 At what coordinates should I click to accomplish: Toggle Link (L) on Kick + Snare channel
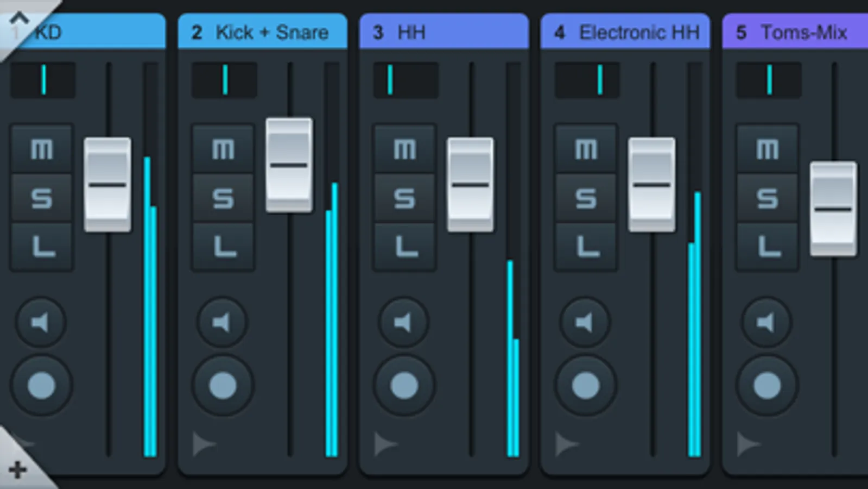[x=223, y=247]
